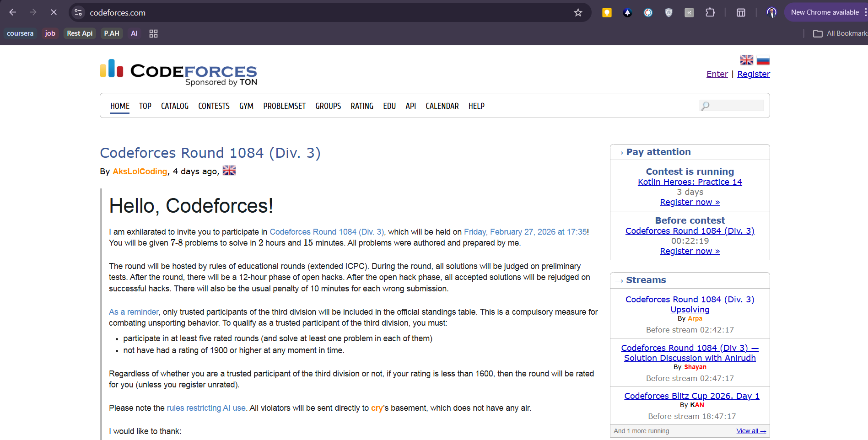Stop page loading with the X button

[54, 12]
